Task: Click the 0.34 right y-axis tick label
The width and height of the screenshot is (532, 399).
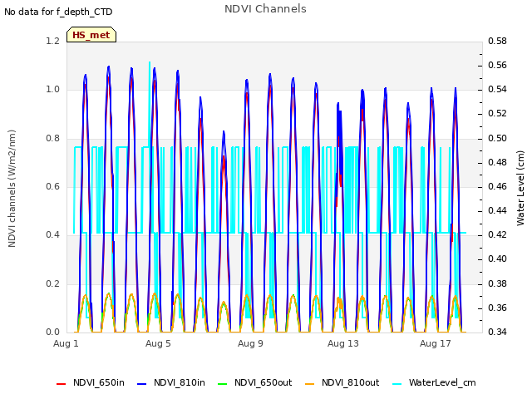Action: point(497,332)
